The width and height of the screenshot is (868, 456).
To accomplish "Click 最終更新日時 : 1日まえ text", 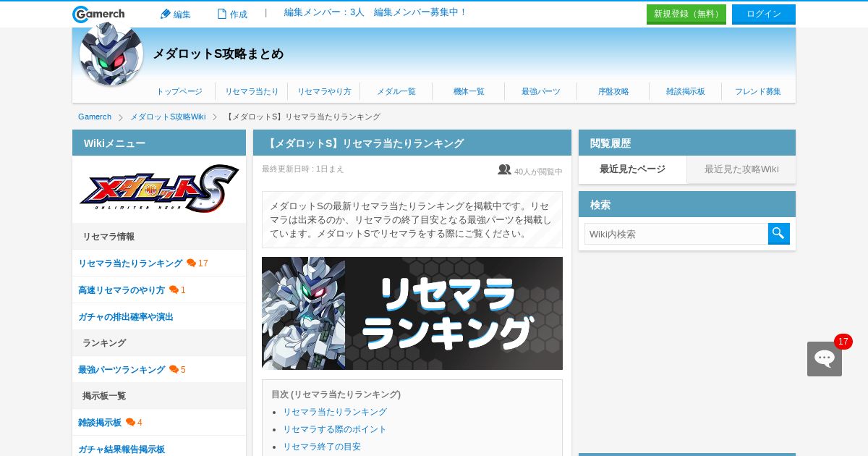I will click(303, 169).
